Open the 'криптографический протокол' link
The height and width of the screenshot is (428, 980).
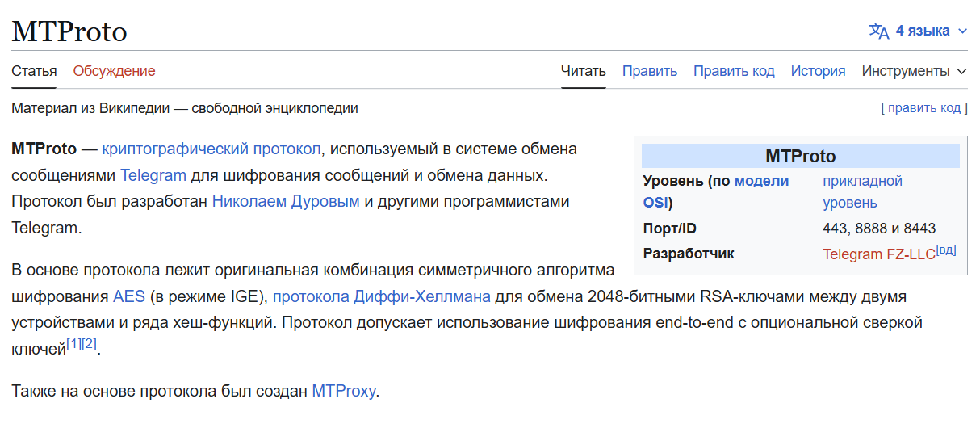pos(211,149)
